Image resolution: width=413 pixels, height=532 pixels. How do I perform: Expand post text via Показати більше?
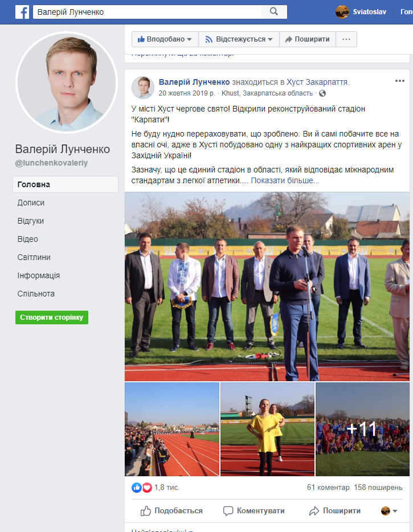[285, 180]
